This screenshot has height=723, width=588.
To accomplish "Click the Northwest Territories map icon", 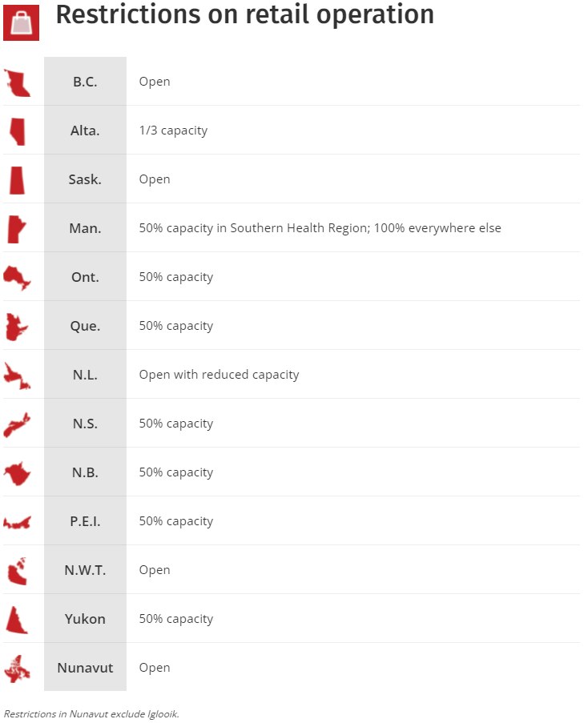I will pyautogui.click(x=17, y=571).
